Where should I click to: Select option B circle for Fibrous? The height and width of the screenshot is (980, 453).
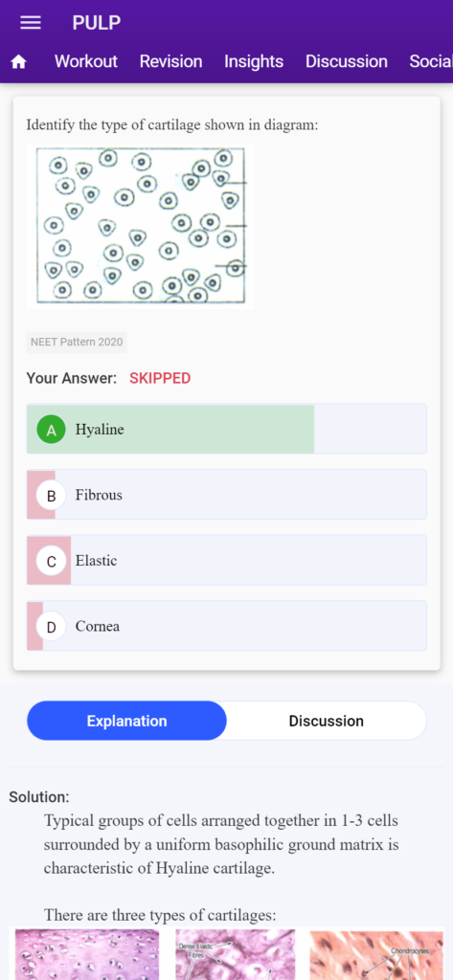tap(52, 495)
